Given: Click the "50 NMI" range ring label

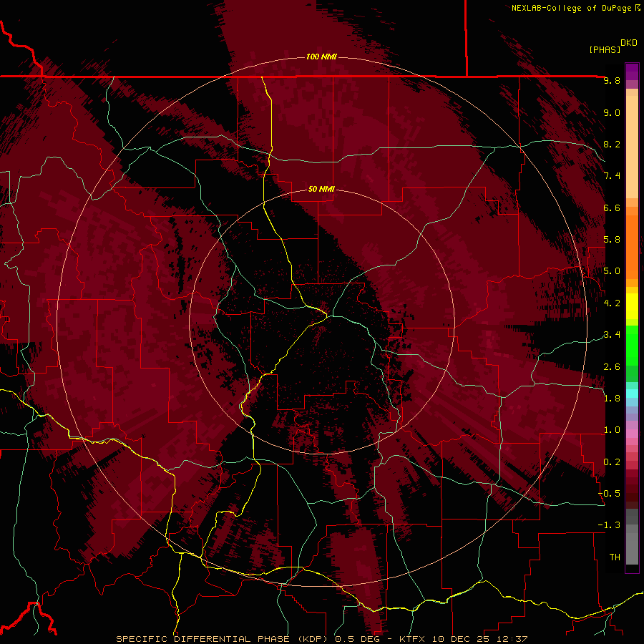Looking at the screenshot, I should click(321, 189).
